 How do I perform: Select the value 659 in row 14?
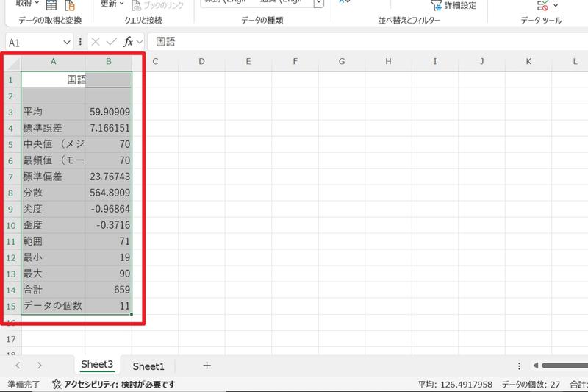click(108, 290)
